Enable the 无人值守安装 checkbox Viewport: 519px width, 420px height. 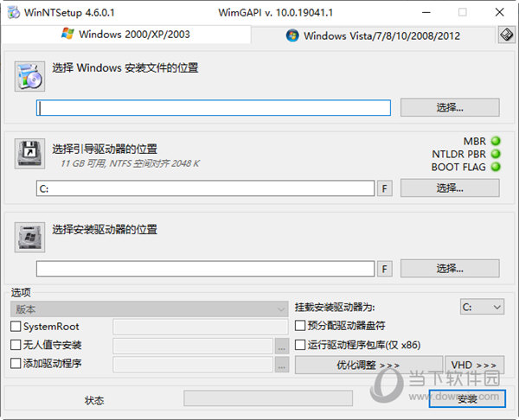pyautogui.click(x=16, y=345)
